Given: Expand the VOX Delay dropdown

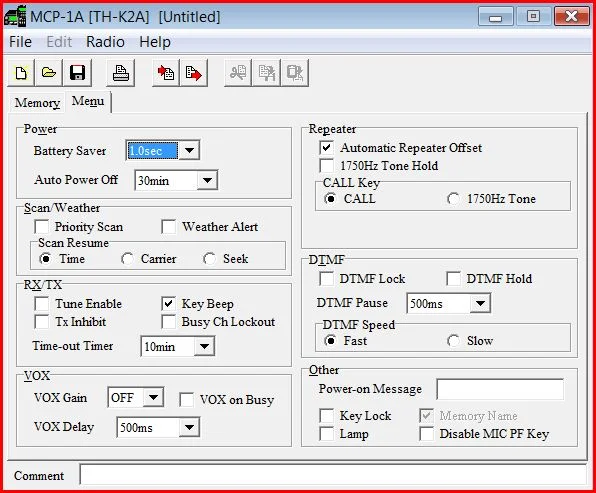Looking at the screenshot, I should tap(189, 427).
